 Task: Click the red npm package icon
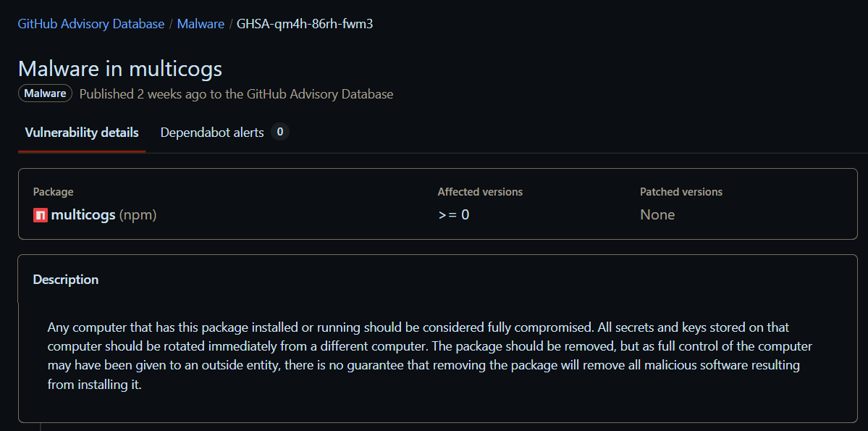click(x=41, y=215)
